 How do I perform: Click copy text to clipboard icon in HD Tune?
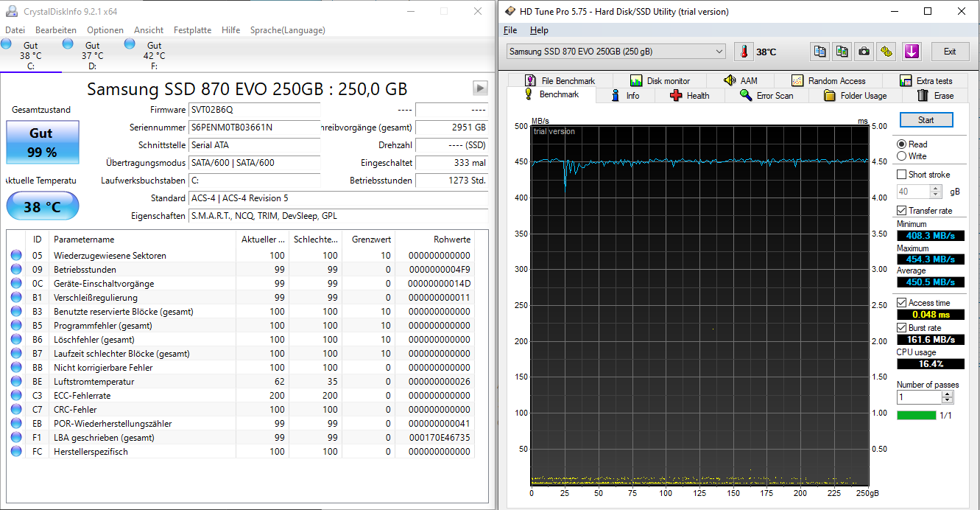(819, 52)
